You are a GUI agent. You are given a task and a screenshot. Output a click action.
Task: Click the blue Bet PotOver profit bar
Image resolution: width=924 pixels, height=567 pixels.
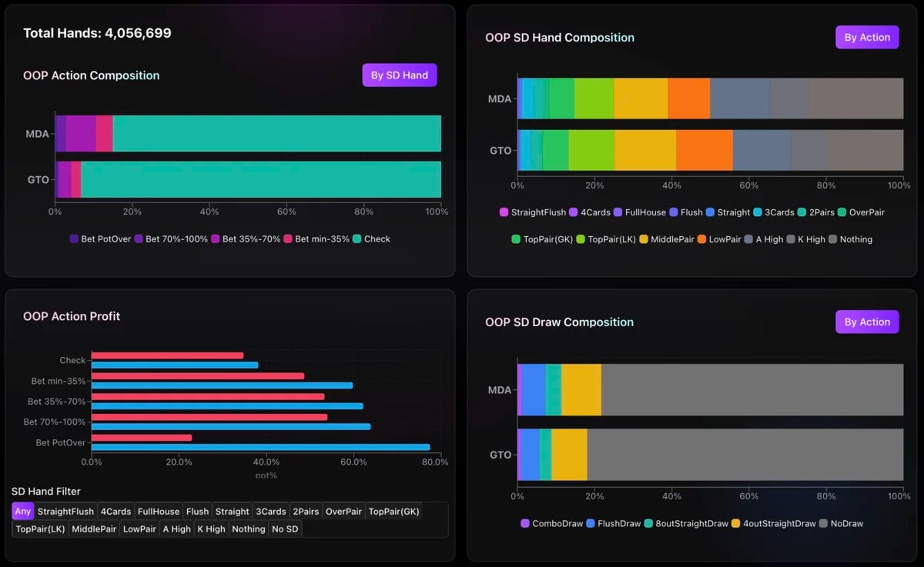(260, 447)
